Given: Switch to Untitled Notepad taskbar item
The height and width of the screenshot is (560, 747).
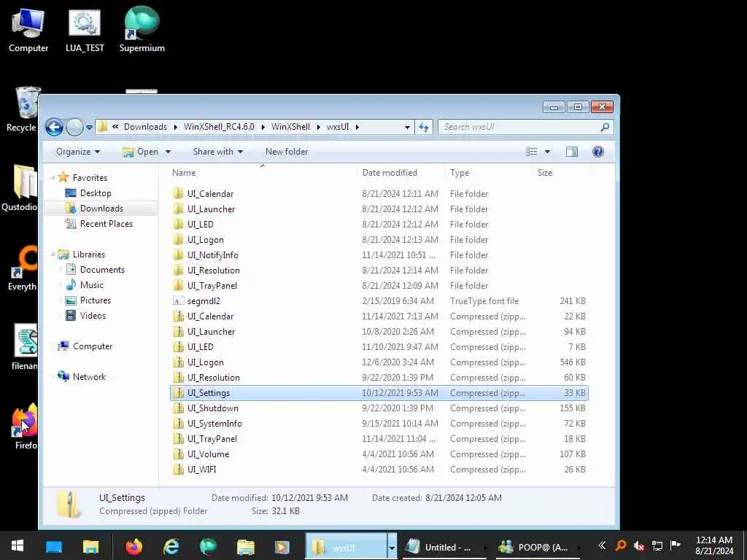Looking at the screenshot, I should point(444,547).
